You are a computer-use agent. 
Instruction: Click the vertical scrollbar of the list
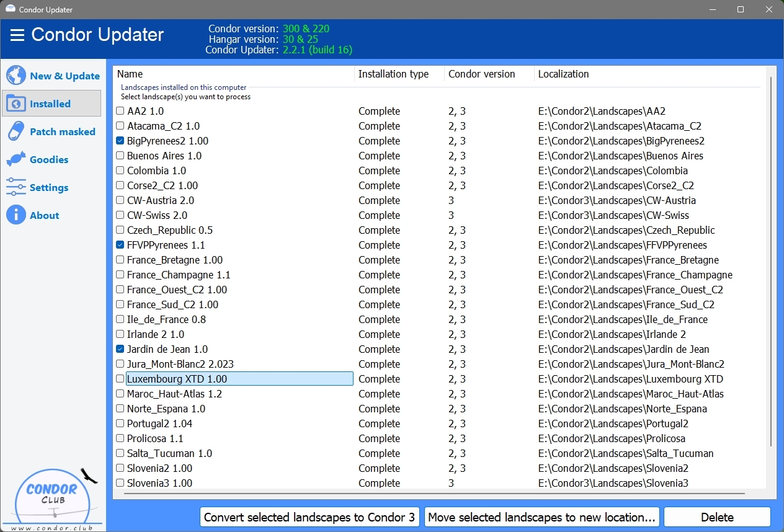tap(771, 260)
